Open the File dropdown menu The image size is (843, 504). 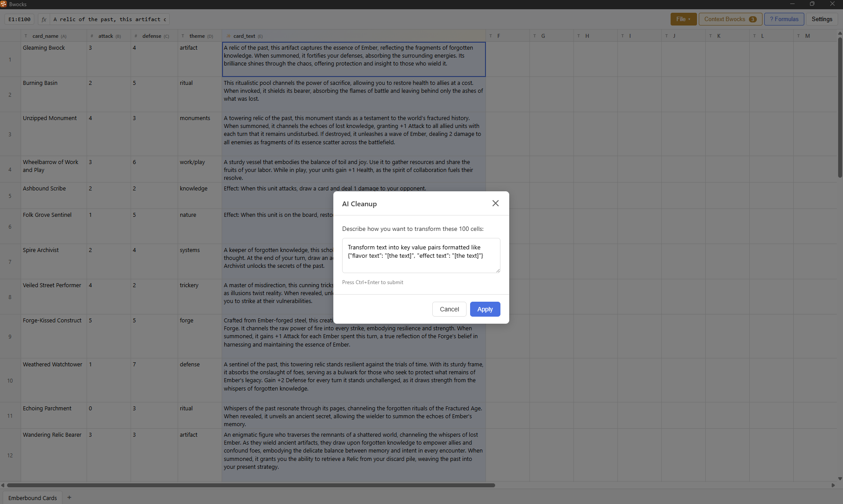(x=683, y=19)
